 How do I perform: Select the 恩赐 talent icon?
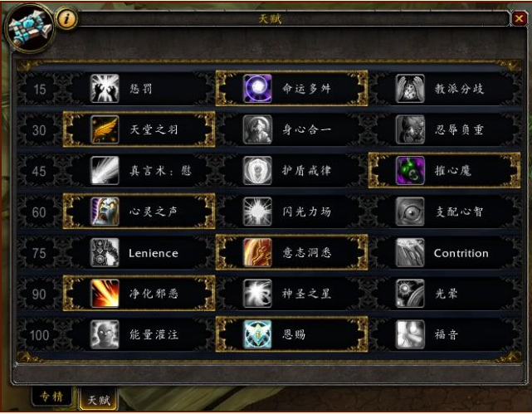coord(257,334)
